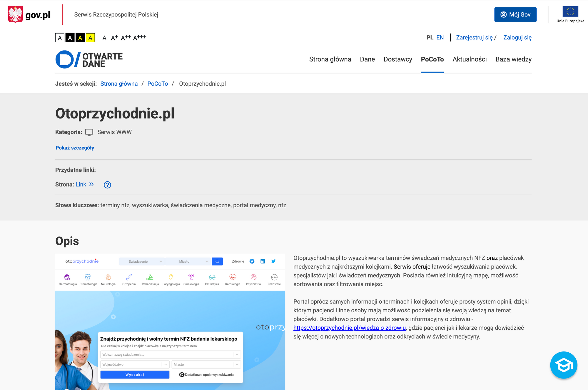Click Strona główna breadcrumb link
The image size is (588, 390).
click(x=119, y=84)
